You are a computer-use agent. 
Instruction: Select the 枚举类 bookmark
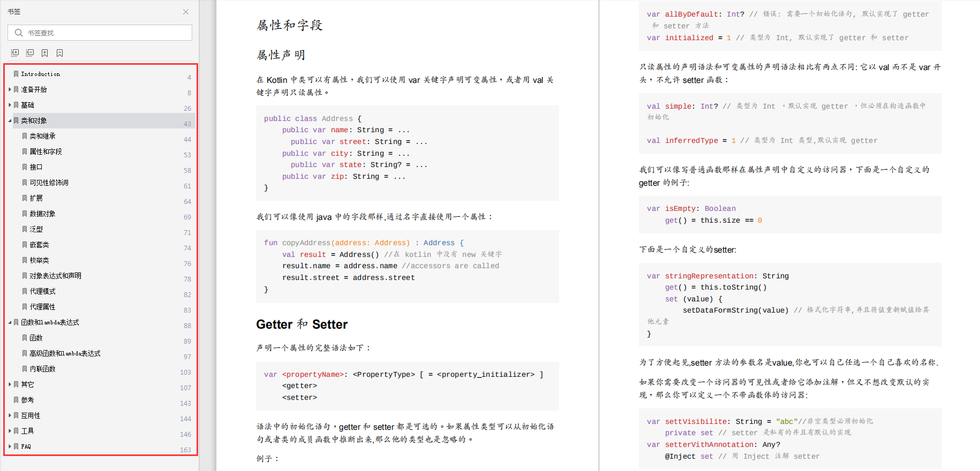40,260
